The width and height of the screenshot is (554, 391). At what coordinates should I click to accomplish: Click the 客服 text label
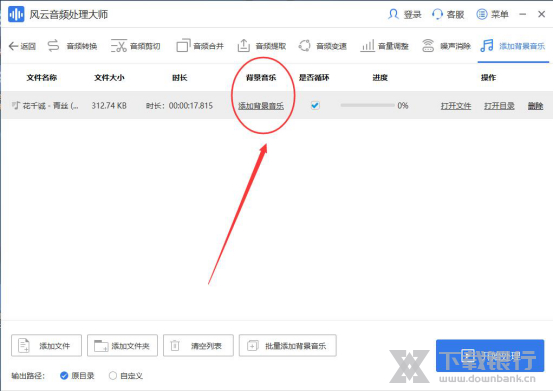tap(455, 14)
